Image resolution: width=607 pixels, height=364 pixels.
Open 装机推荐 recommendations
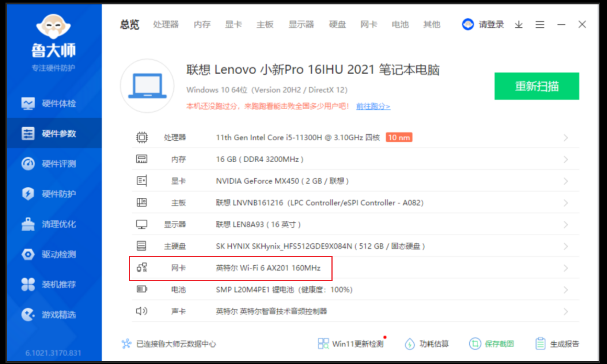pyautogui.click(x=54, y=284)
